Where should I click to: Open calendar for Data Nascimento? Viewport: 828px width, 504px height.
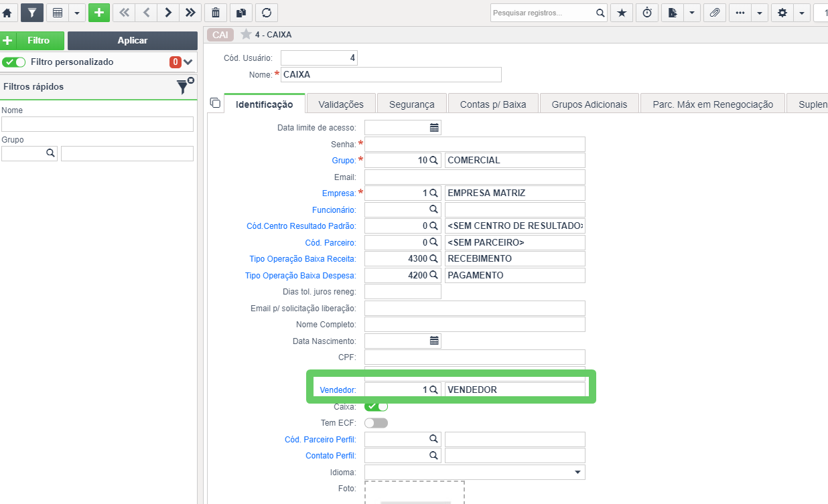[x=434, y=341]
